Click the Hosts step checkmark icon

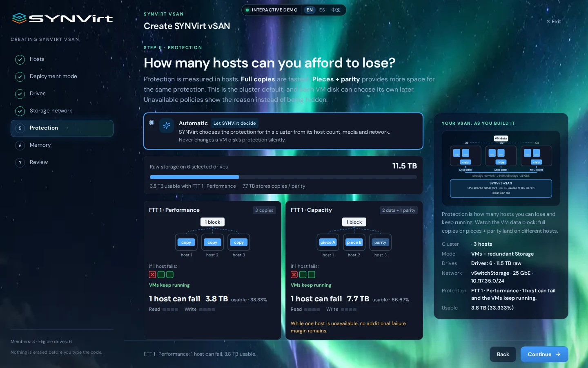point(20,60)
